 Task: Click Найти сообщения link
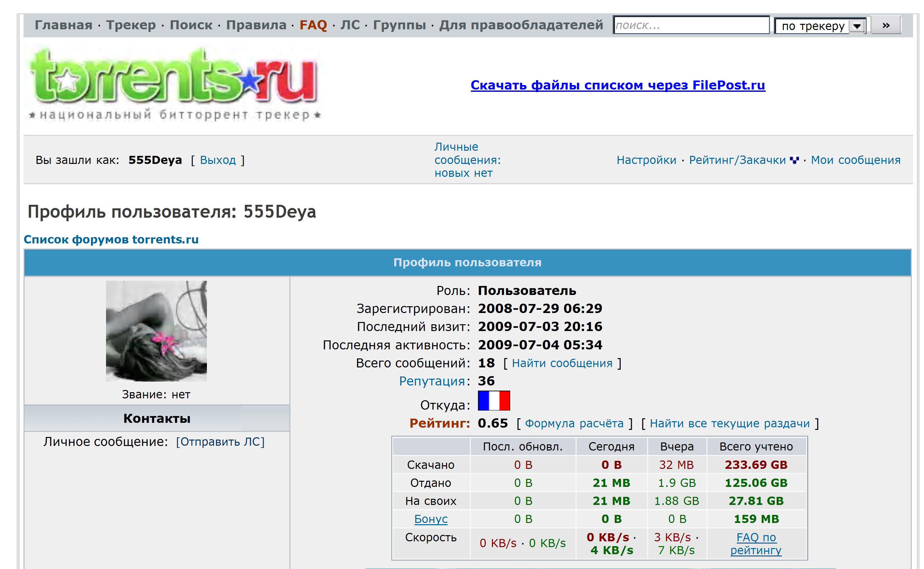click(x=562, y=363)
